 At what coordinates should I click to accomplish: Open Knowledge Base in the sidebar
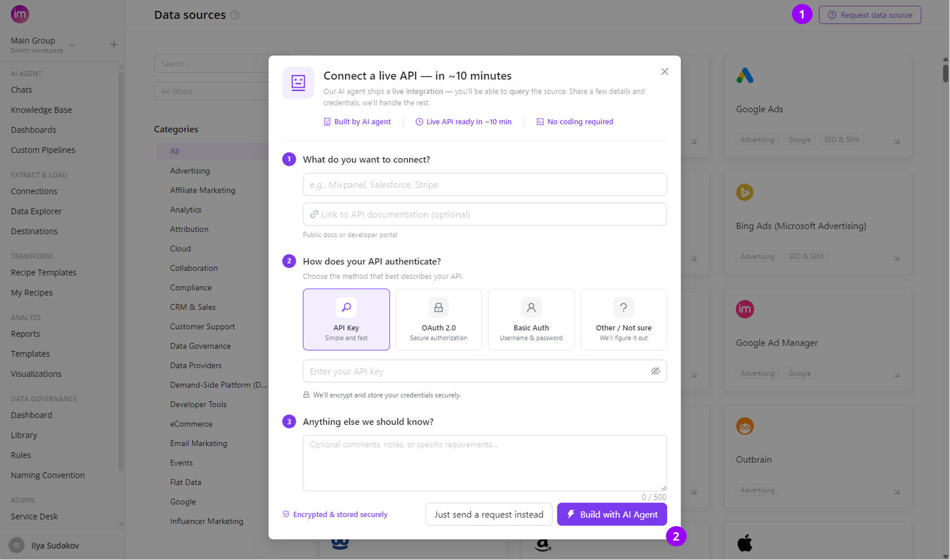point(41,110)
